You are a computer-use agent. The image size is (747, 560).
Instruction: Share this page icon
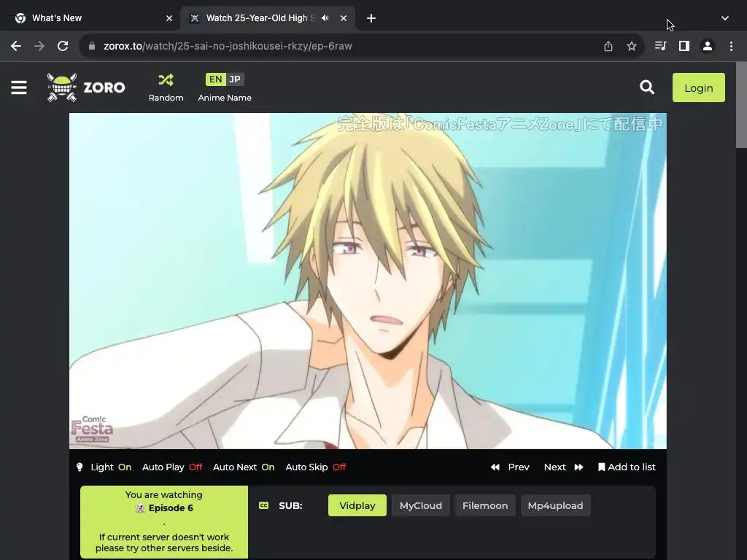[608, 46]
